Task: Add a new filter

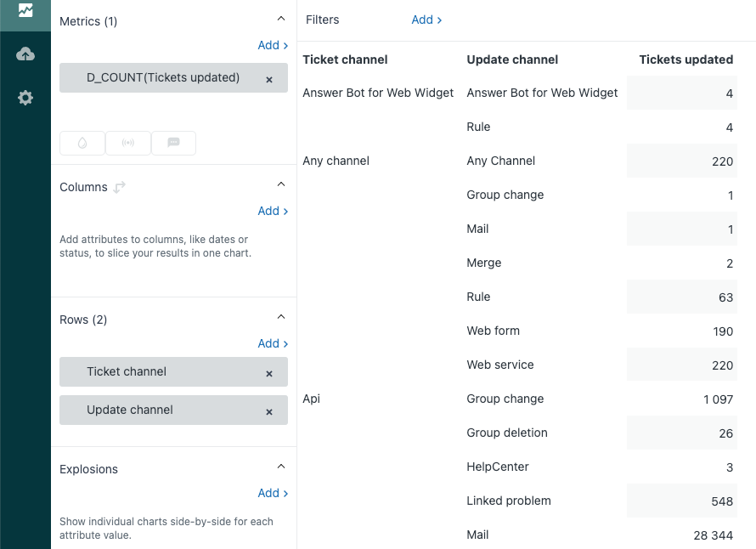Action: tap(426, 20)
